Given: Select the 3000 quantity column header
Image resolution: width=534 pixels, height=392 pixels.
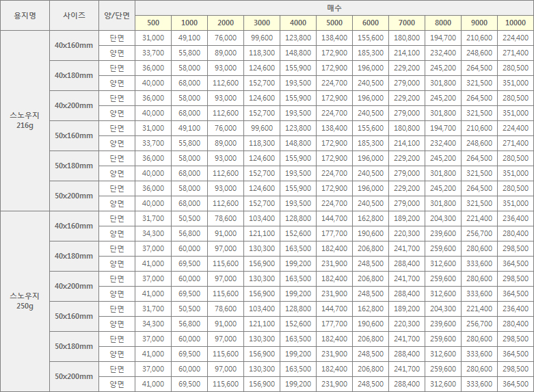Looking at the screenshot, I should pyautogui.click(x=261, y=23).
